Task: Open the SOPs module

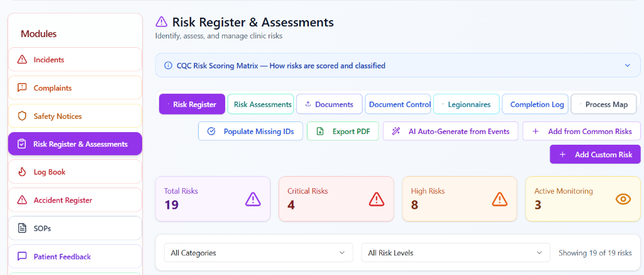Action: (75, 228)
